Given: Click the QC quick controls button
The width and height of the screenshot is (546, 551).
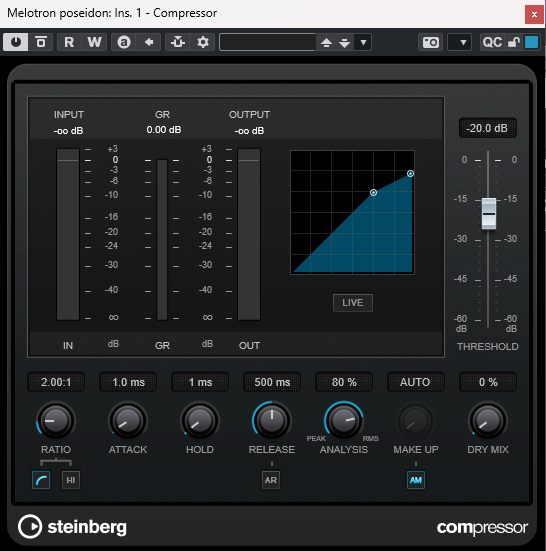Looking at the screenshot, I should [x=492, y=43].
